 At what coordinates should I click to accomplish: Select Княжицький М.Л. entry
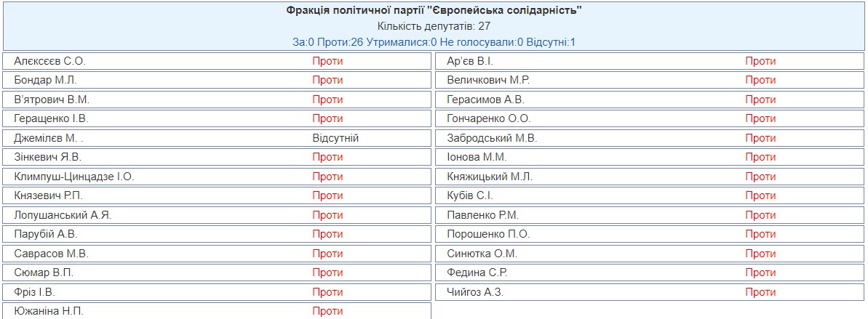click(x=650, y=177)
